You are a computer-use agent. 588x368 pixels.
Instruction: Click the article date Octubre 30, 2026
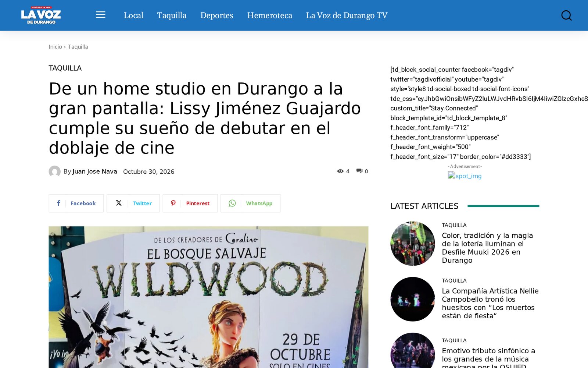click(148, 172)
